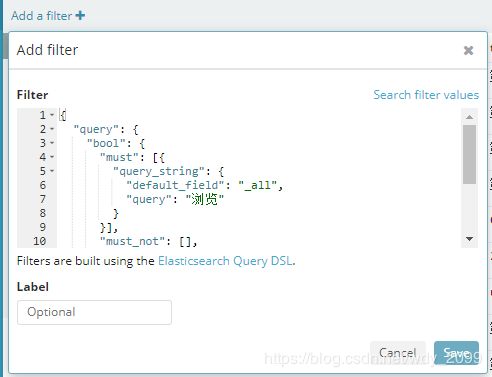Collapse the "query" block fold arrow on line 2

pyautogui.click(x=52, y=129)
